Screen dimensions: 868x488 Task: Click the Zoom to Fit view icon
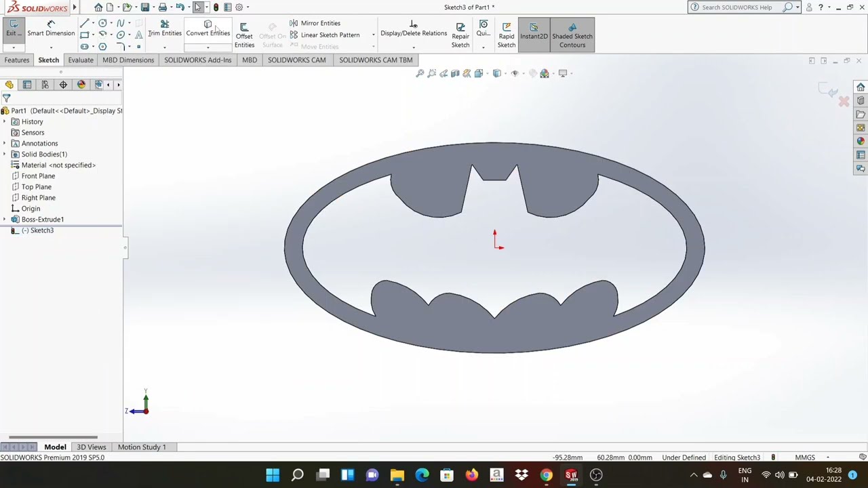pyautogui.click(x=420, y=73)
